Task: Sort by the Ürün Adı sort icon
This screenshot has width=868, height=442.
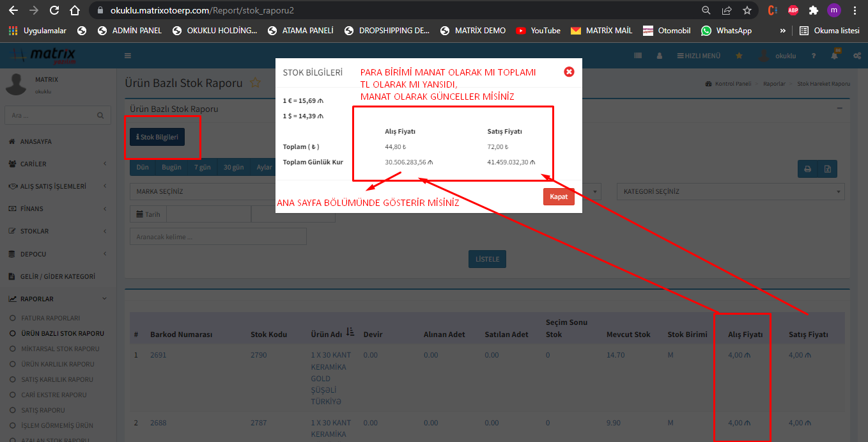Action: click(350, 332)
